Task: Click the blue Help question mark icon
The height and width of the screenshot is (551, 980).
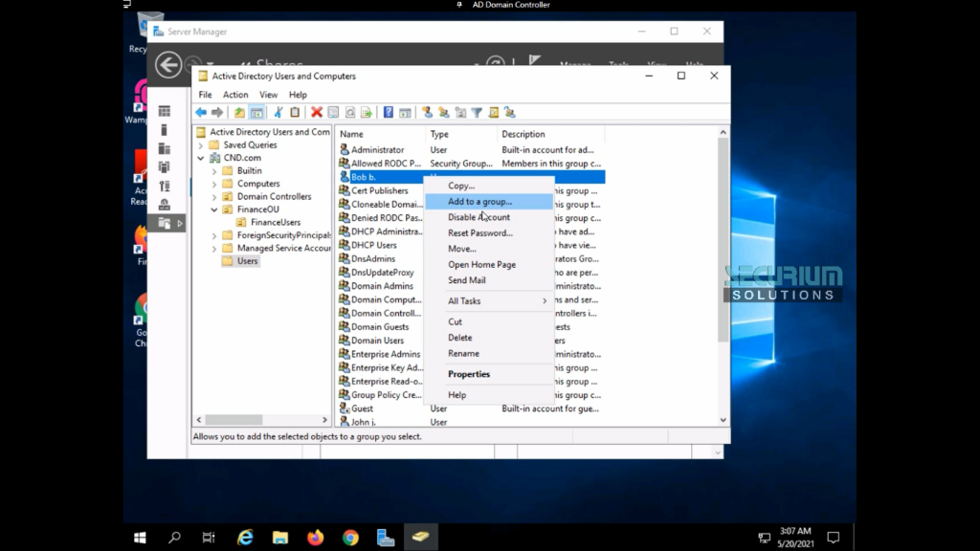Action: 389,113
